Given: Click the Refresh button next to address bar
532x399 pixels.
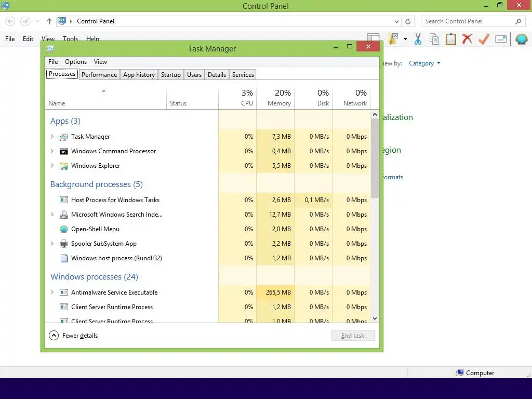Looking at the screenshot, I should pos(408,21).
